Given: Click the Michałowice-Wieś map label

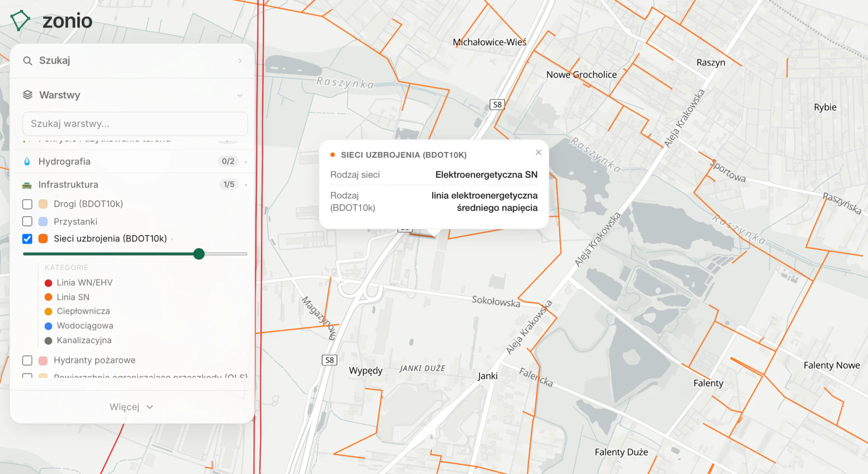Looking at the screenshot, I should coord(489,42).
